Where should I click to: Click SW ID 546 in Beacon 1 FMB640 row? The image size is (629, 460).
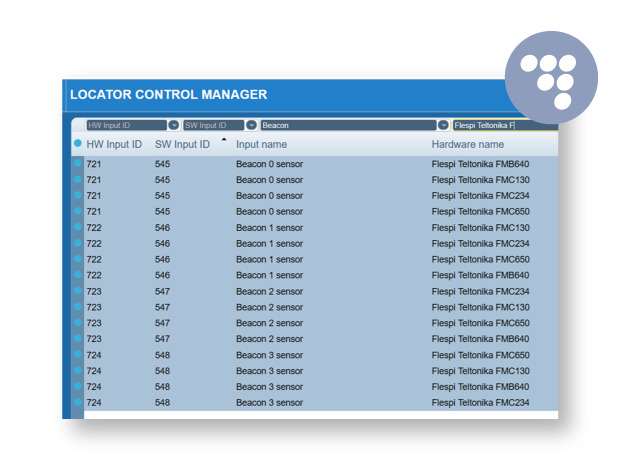click(162, 276)
